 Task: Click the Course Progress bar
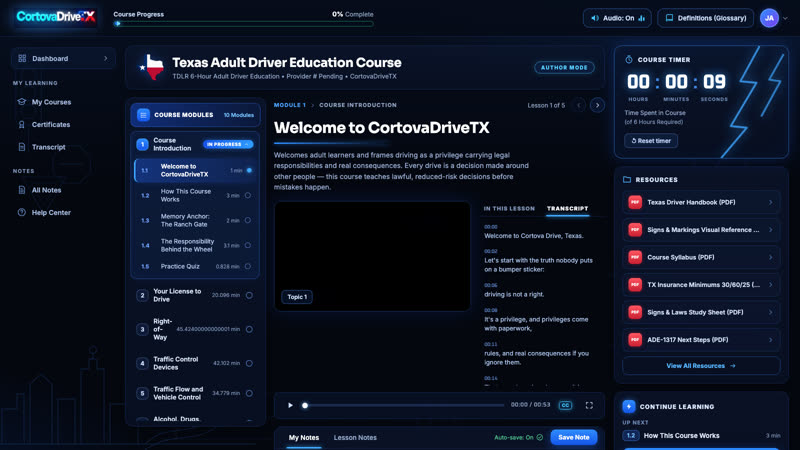(244, 23)
